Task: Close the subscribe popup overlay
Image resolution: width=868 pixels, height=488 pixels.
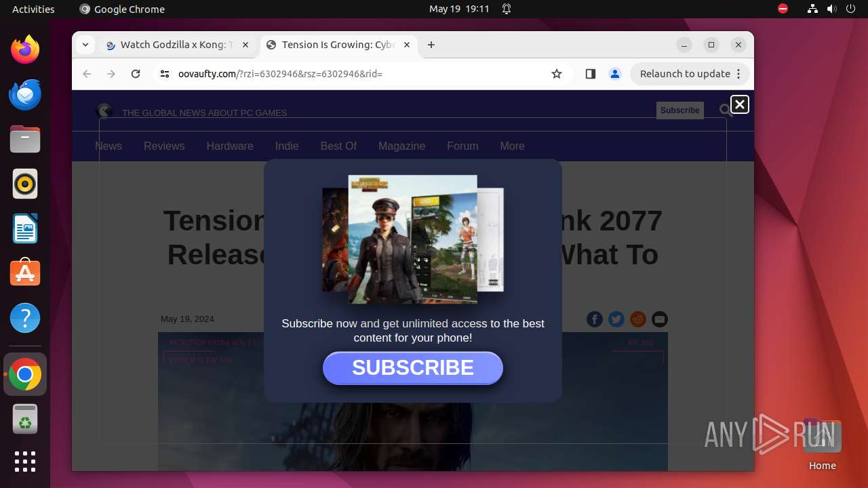Action: 740,104
